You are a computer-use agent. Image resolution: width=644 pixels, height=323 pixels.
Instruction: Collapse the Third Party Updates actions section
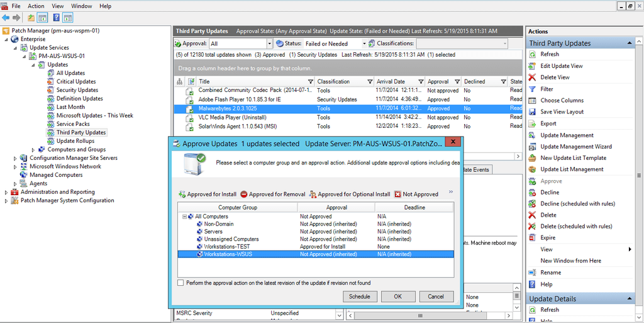click(x=629, y=43)
